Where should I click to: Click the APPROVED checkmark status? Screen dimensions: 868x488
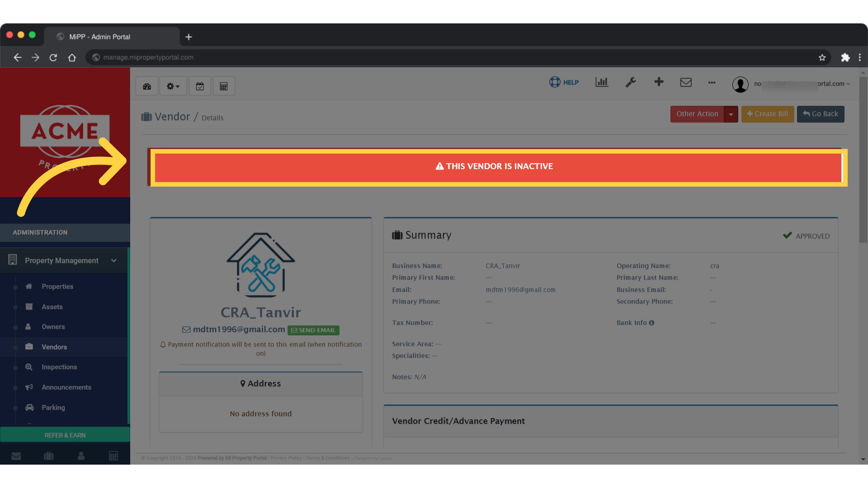coord(806,235)
